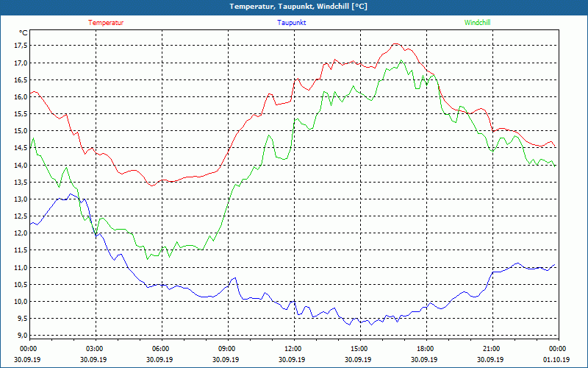Viewport: 588px width, 368px height.
Task: Click the 18:00 time axis label
Action: (x=426, y=349)
